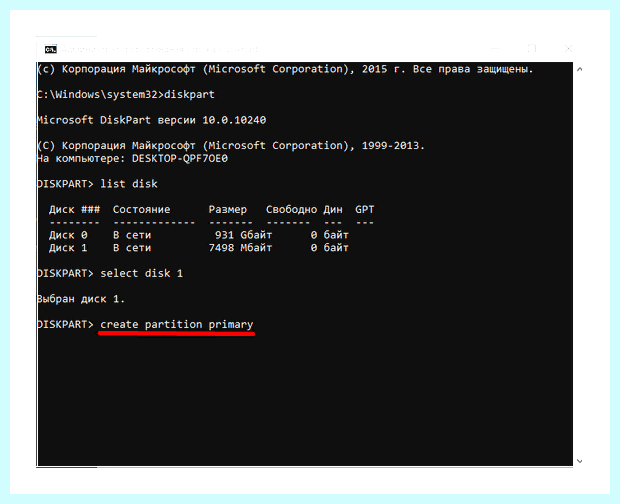Click the 'Дин' column header
This screenshot has height=504, width=620.
click(333, 210)
